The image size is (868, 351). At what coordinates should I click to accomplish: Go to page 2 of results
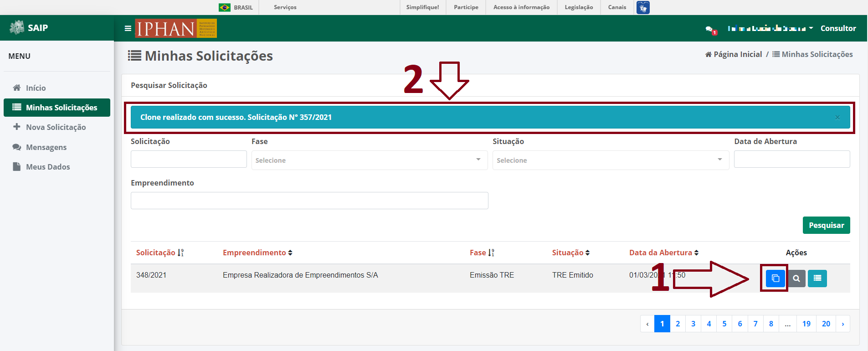coord(678,324)
